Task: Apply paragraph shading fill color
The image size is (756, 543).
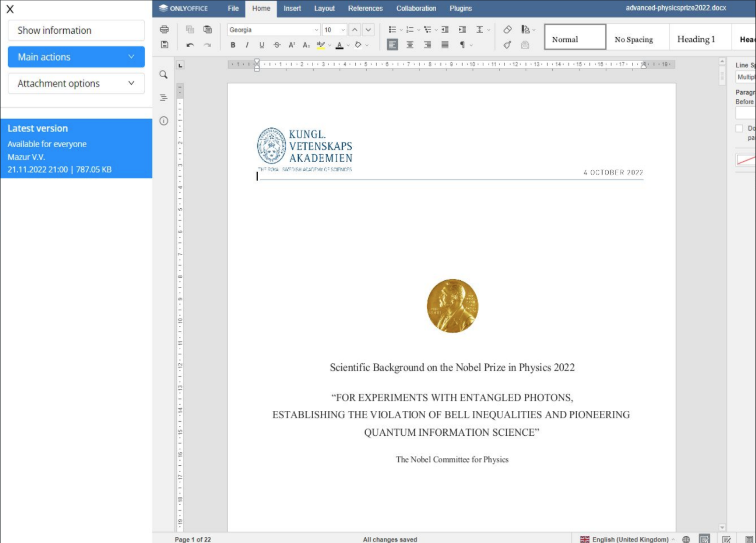Action: [x=358, y=45]
